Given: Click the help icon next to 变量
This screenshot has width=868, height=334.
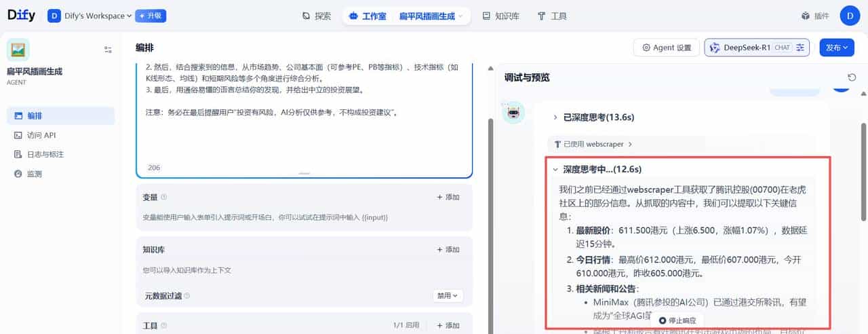Looking at the screenshot, I should click(164, 197).
